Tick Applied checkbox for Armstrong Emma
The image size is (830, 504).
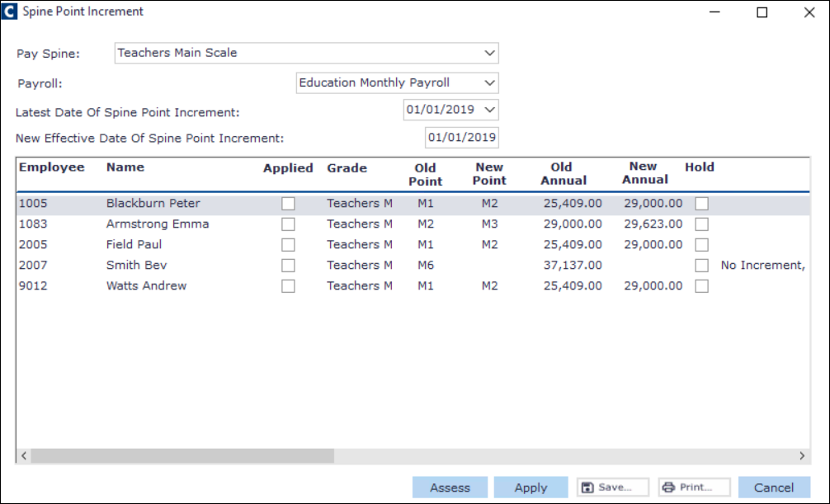(x=288, y=224)
